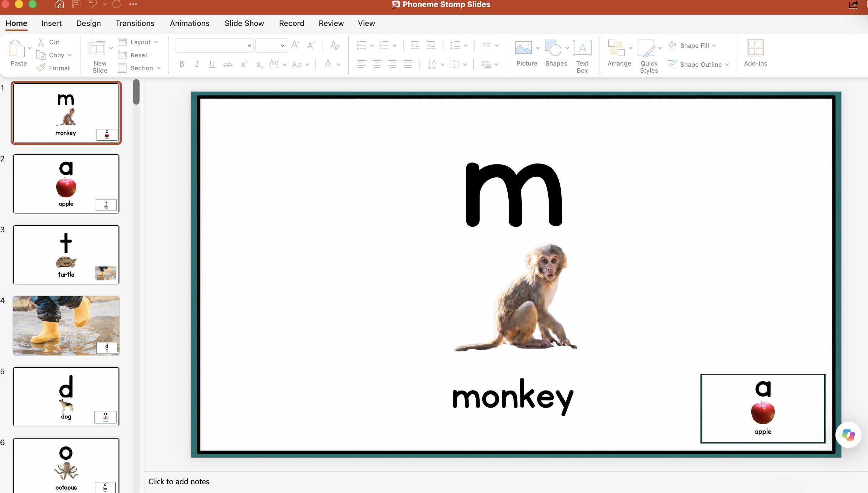This screenshot has height=493, width=868.
Task: Click the Copilot floating button
Action: [x=848, y=435]
